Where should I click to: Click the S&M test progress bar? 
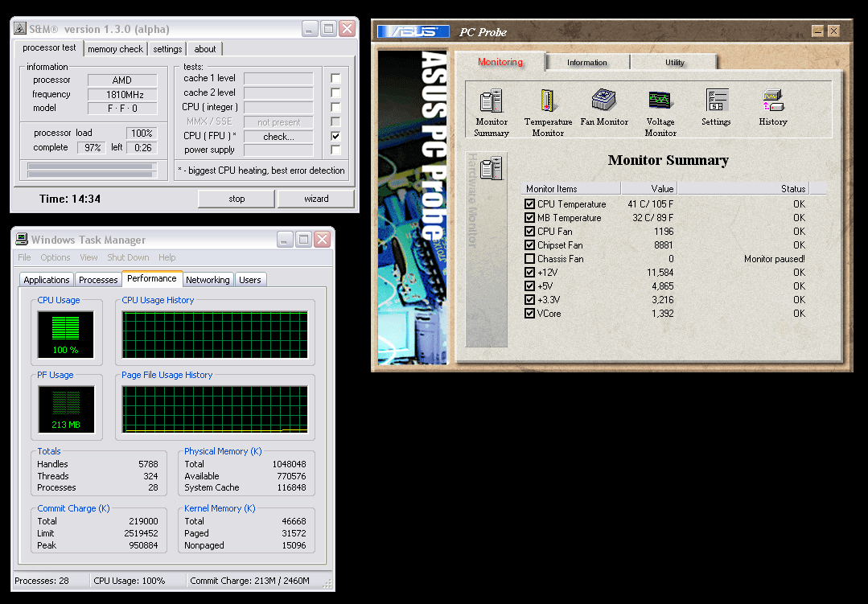tap(92, 170)
